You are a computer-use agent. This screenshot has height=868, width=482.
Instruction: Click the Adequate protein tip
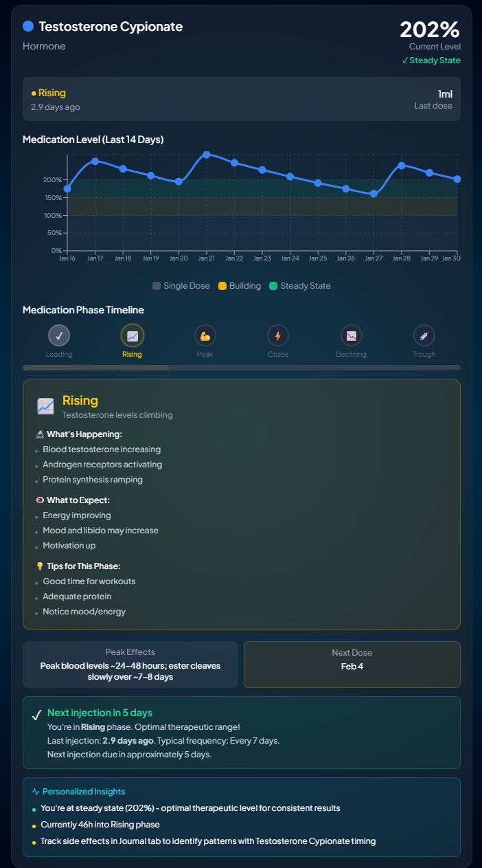[x=77, y=597]
